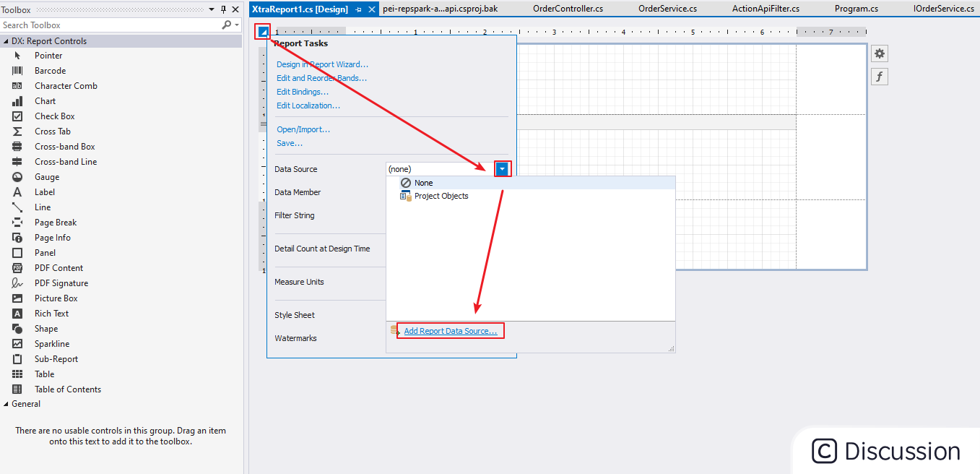Click the Search Toolbox input field
Image resolution: width=980 pixels, height=474 pixels.
click(110, 25)
